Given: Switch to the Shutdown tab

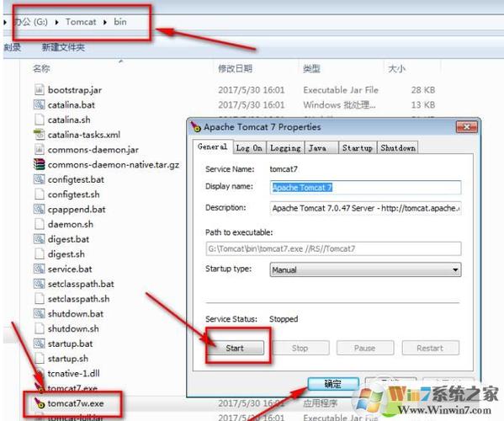Looking at the screenshot, I should coord(398,148).
